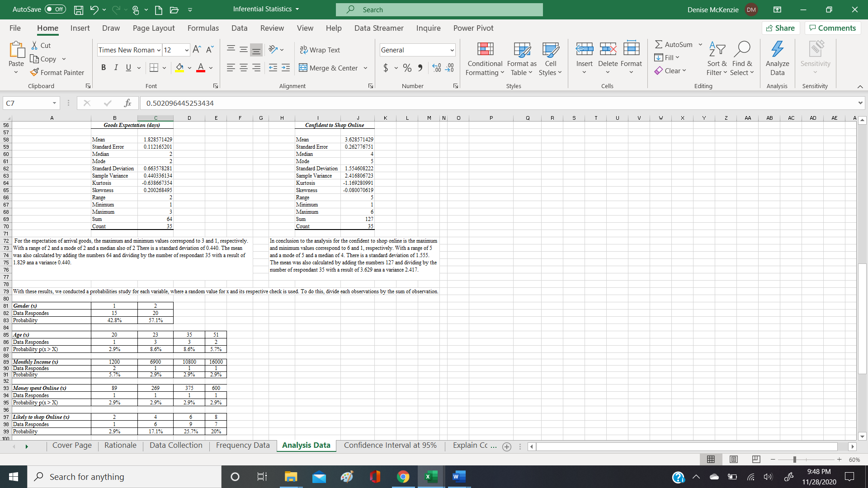The height and width of the screenshot is (488, 868).
Task: Open Analyze Data tool
Action: coord(777,59)
